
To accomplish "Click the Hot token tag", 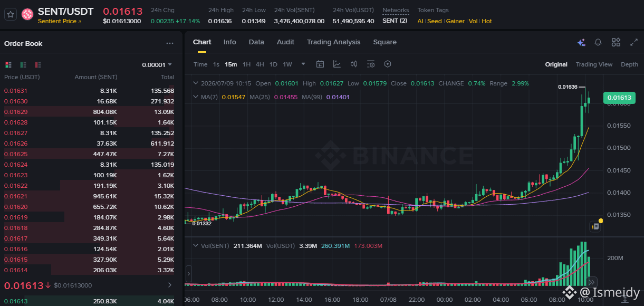I will [x=487, y=21].
